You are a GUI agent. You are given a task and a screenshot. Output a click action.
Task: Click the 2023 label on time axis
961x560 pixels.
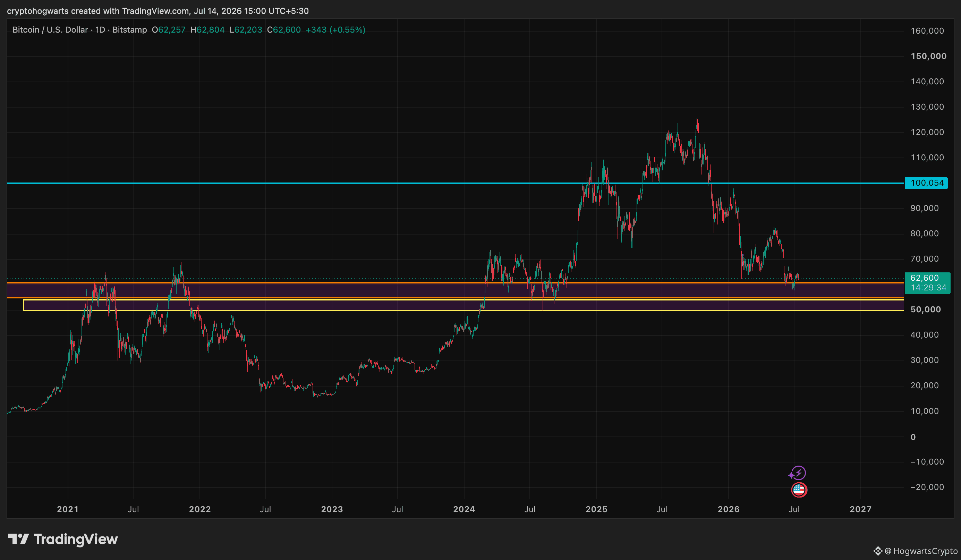click(x=332, y=509)
